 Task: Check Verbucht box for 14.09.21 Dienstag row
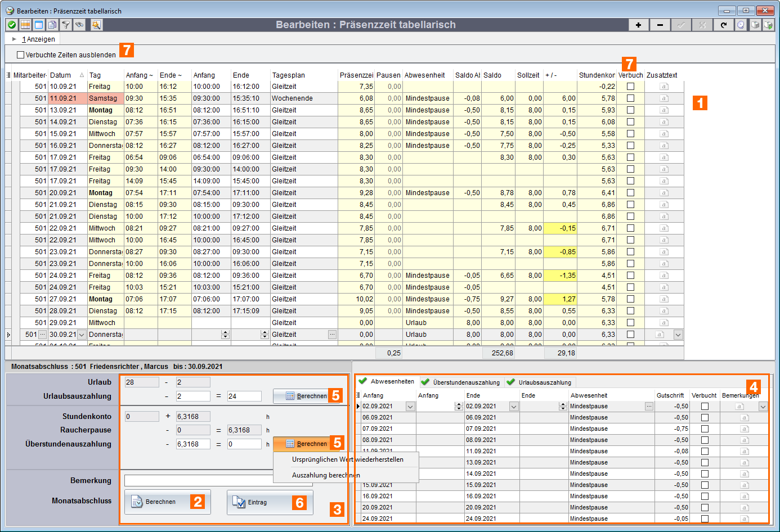click(630, 122)
